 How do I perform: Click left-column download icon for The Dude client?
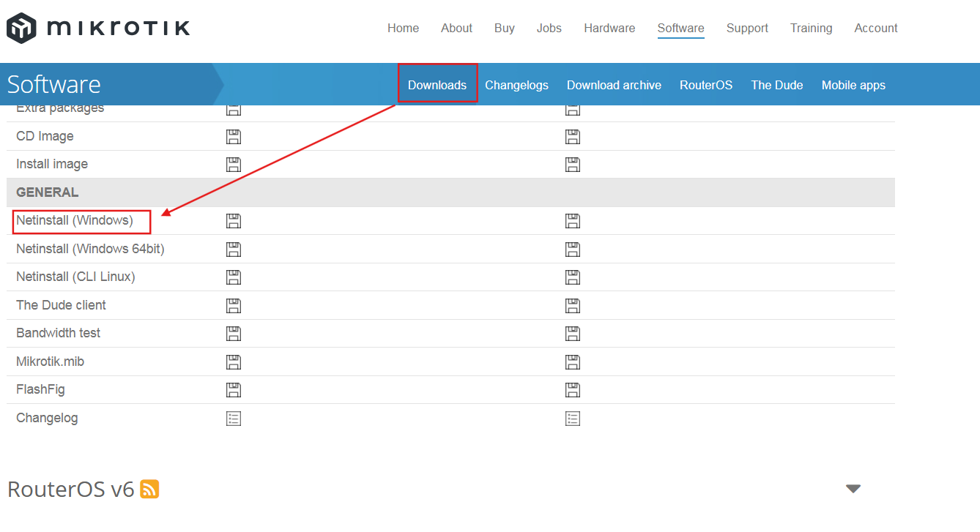(x=234, y=306)
